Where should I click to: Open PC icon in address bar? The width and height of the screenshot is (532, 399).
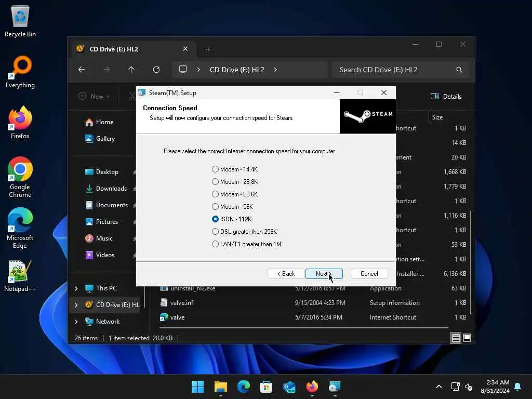pos(183,70)
